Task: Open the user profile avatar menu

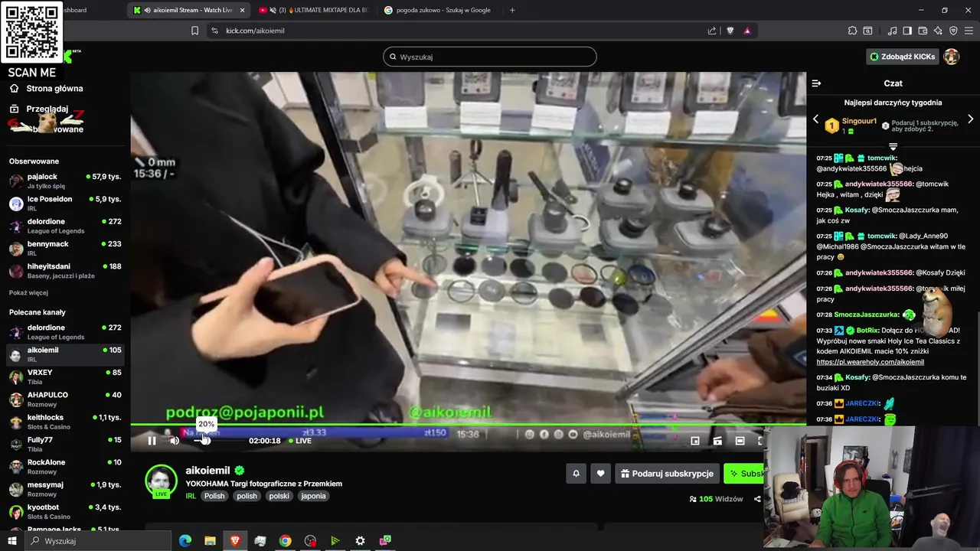Action: pyautogui.click(x=952, y=57)
